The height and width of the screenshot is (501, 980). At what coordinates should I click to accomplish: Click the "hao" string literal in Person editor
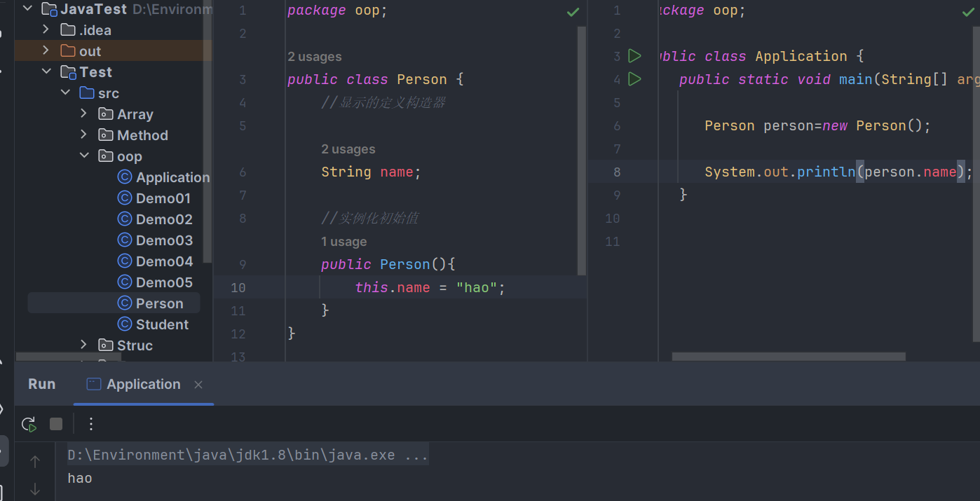(477, 287)
